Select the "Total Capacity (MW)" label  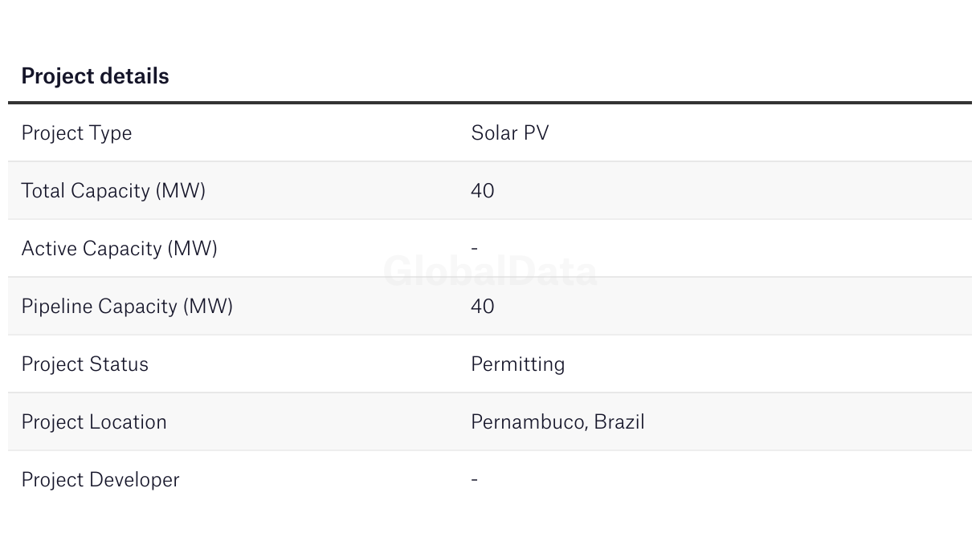[113, 191]
